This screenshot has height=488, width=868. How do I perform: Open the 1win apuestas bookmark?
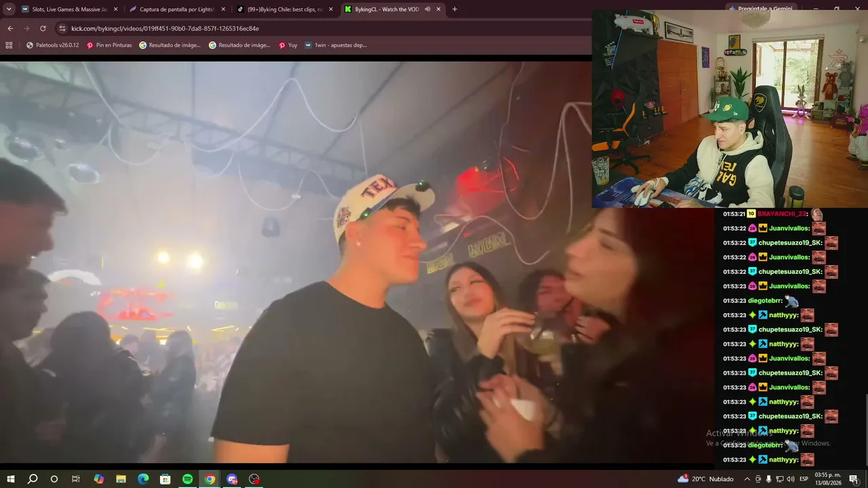pos(336,45)
